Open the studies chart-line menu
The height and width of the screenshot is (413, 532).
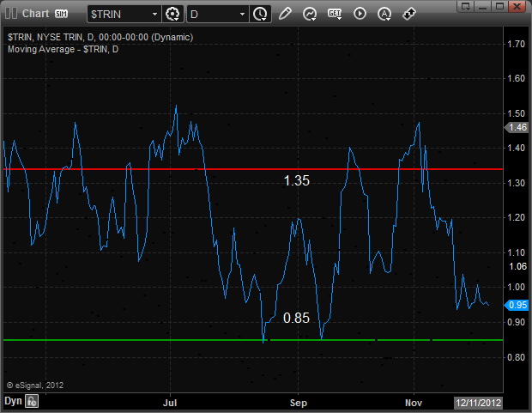310,14
